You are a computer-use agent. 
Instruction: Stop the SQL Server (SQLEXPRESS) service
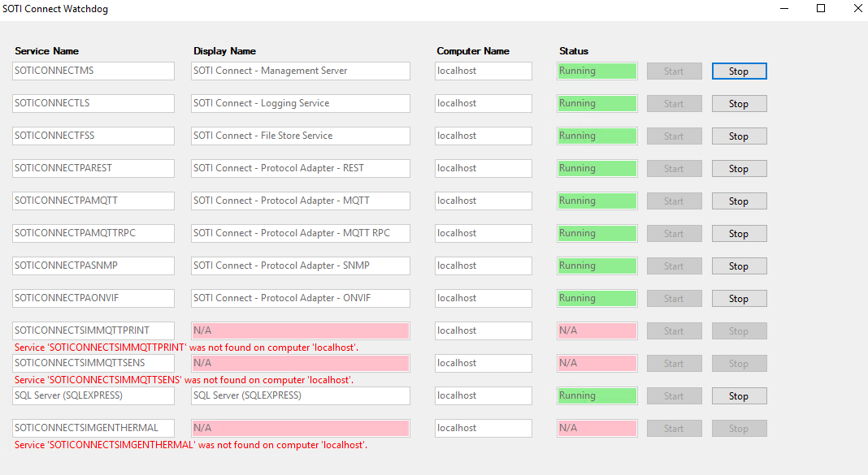(x=739, y=396)
